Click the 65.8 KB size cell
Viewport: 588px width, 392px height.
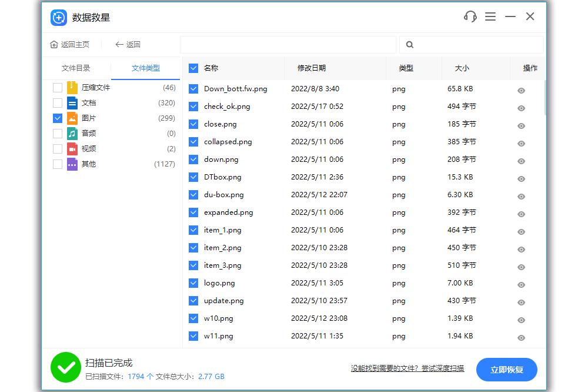coord(460,89)
